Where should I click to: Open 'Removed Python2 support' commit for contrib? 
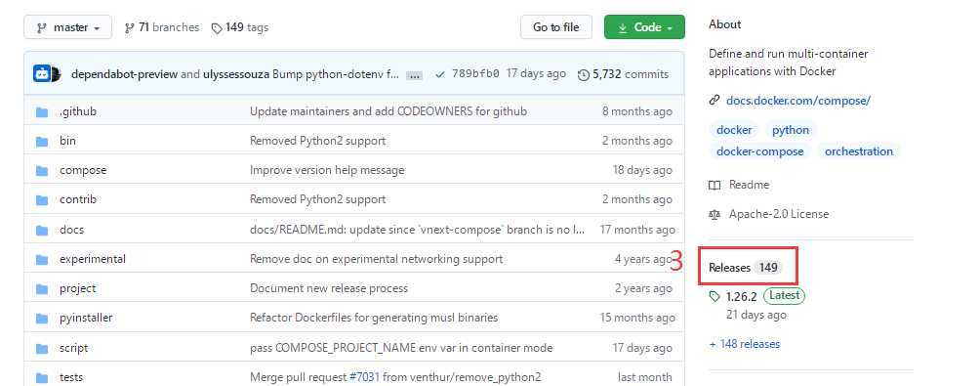[x=317, y=199]
